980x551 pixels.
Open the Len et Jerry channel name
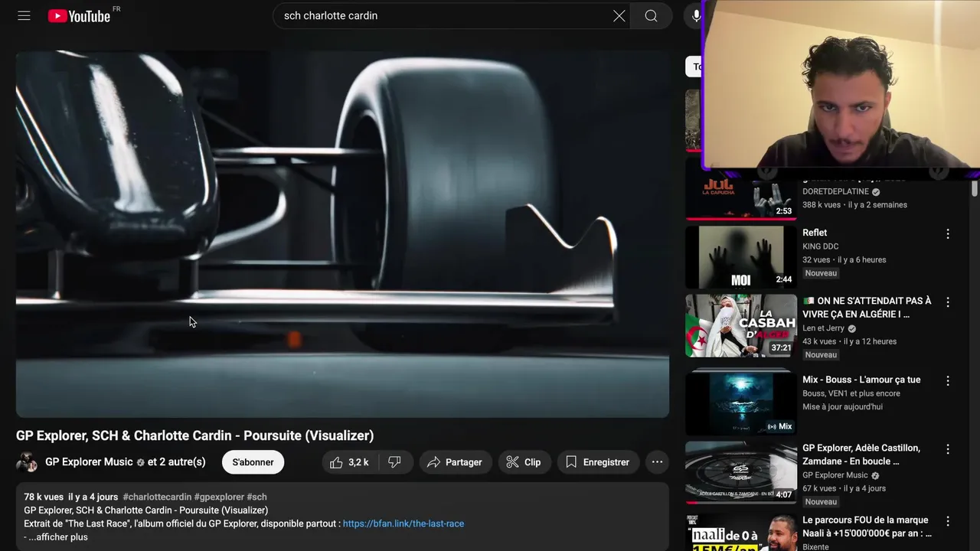click(x=824, y=328)
